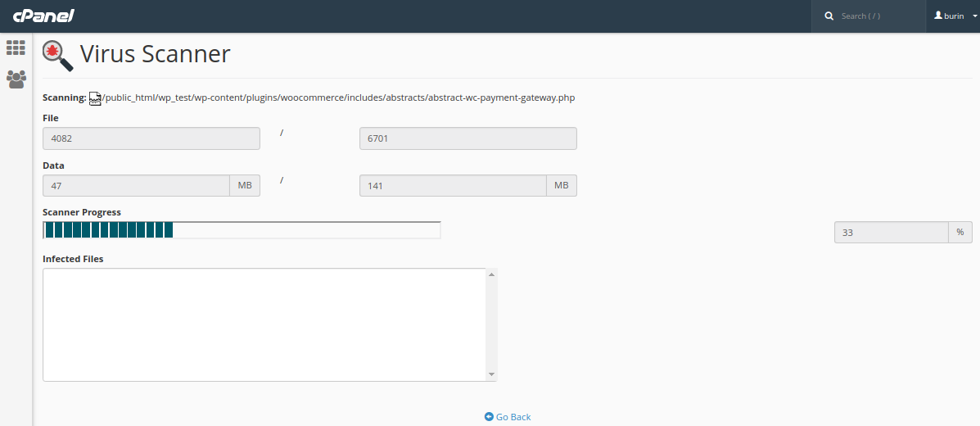
Task: Select the total data field showing 141
Action: (453, 186)
